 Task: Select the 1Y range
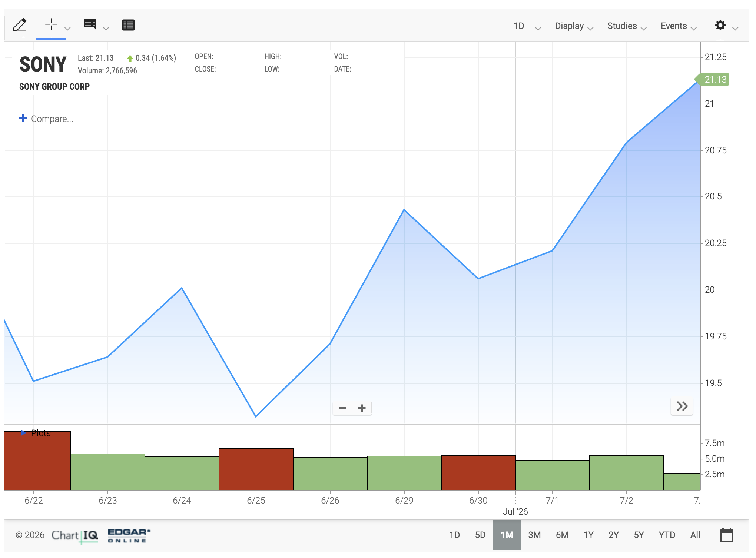(x=588, y=535)
